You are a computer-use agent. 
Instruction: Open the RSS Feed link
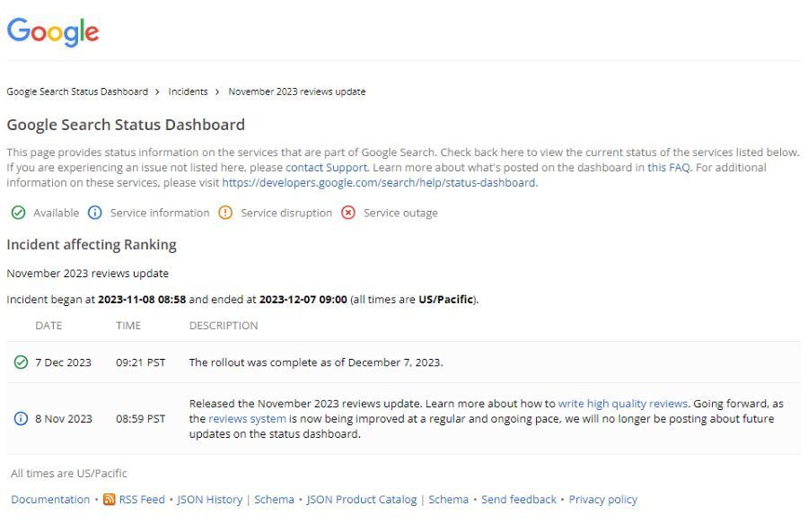[142, 500]
